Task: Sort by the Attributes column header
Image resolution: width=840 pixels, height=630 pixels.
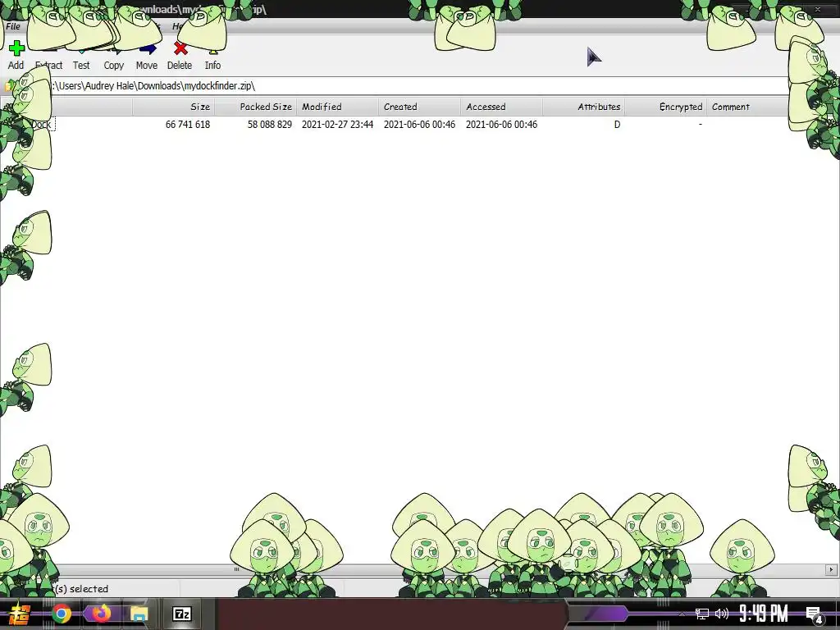Action: pos(583,107)
